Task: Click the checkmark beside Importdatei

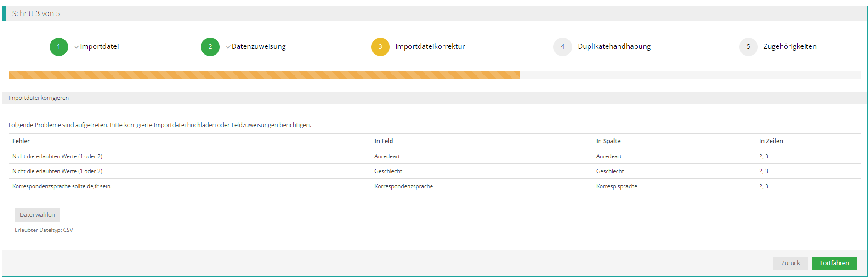Action: pyautogui.click(x=77, y=47)
